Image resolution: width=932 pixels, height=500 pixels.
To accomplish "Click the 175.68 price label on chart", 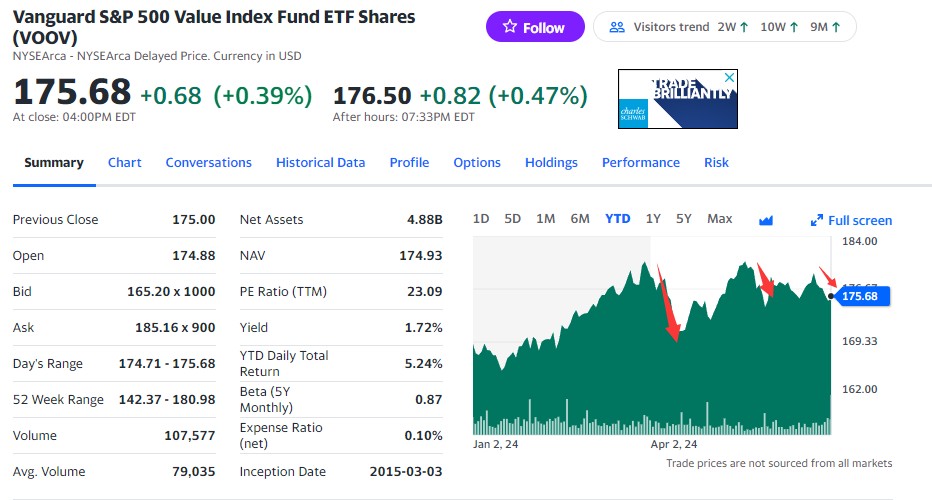I will tap(860, 296).
